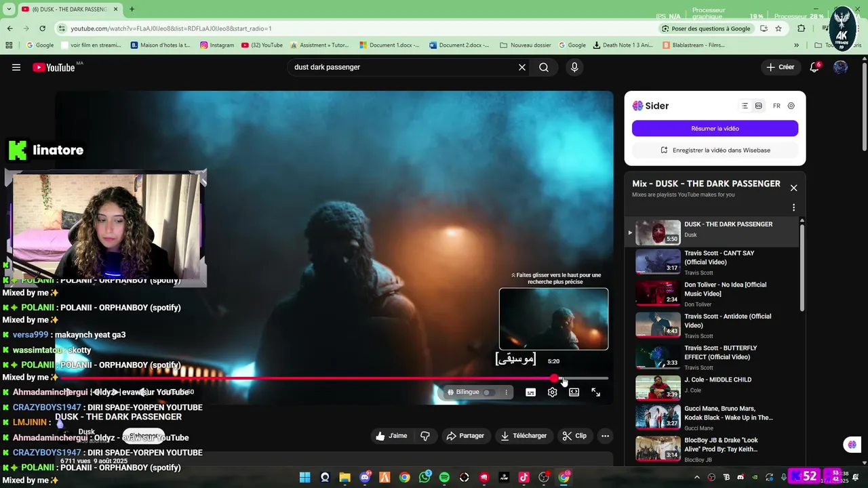
Task: Open the Windows Start menu
Action: coord(304,477)
